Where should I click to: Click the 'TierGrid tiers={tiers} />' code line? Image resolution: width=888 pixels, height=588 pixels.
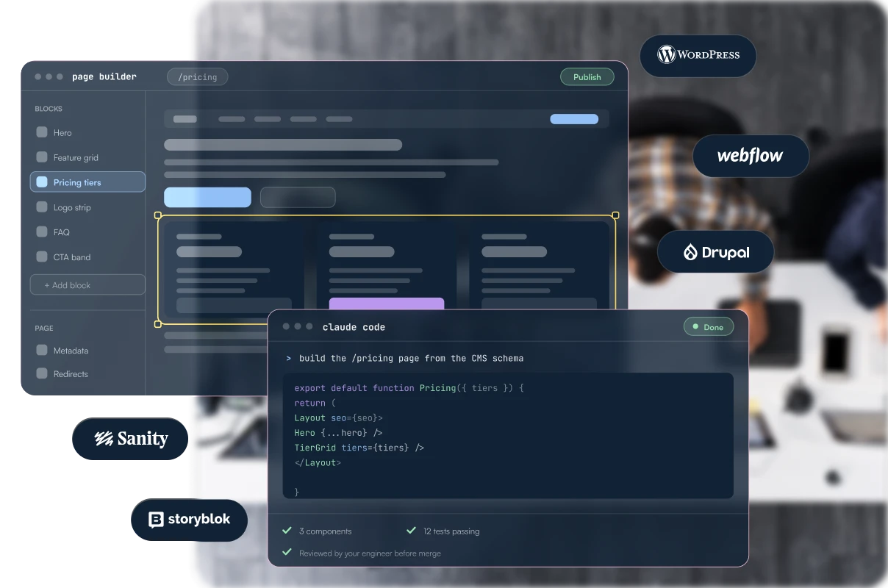[x=359, y=448]
